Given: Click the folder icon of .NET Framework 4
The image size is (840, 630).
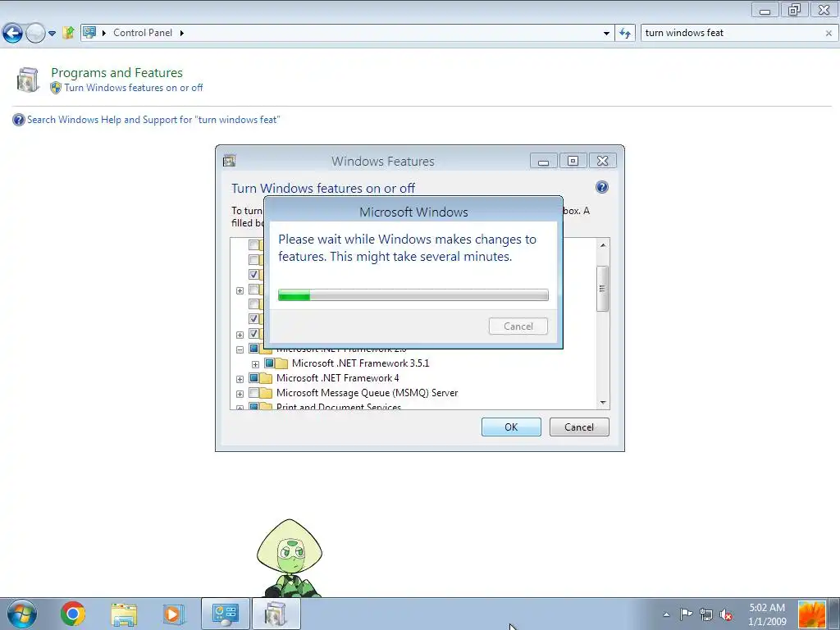Looking at the screenshot, I should click(x=266, y=378).
